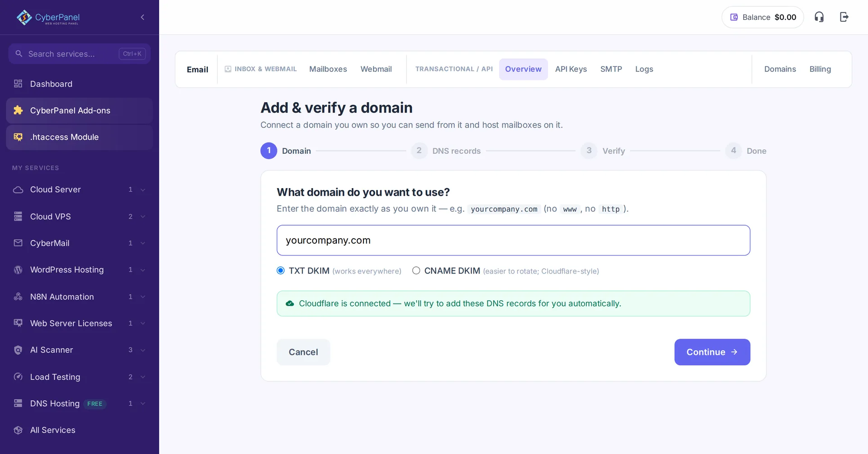The image size is (868, 454).
Task: Open CyberPanel Add-ons in the sidebar
Action: pyautogui.click(x=80, y=110)
